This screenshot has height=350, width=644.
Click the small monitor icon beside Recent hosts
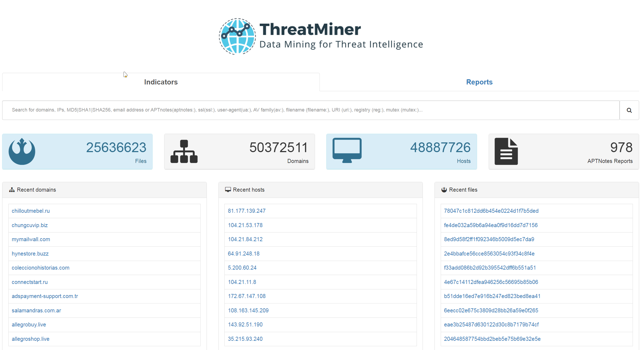click(x=228, y=189)
